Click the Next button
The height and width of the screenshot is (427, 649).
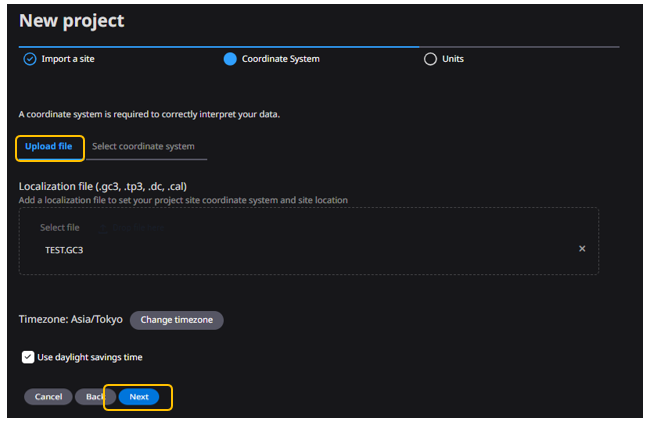(139, 397)
